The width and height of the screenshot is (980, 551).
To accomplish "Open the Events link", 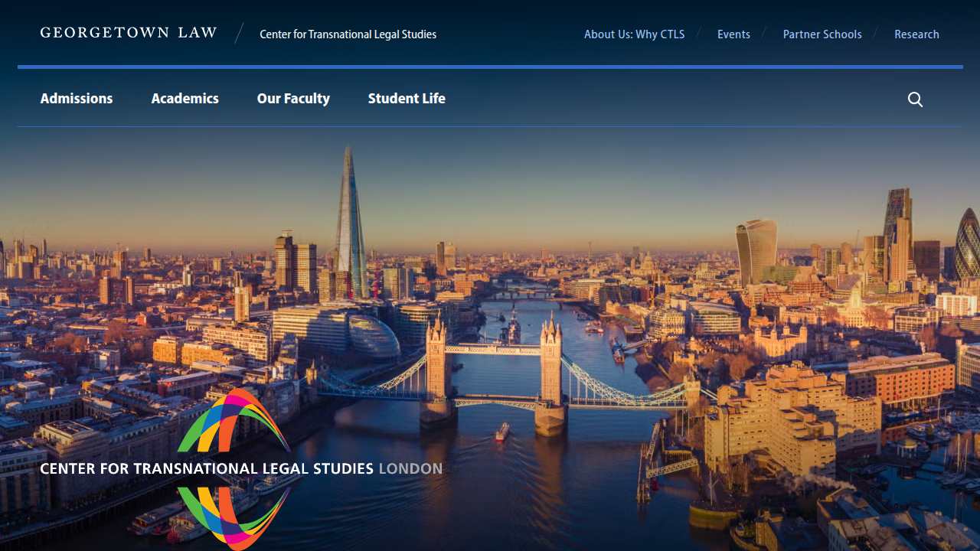I will pyautogui.click(x=733, y=34).
